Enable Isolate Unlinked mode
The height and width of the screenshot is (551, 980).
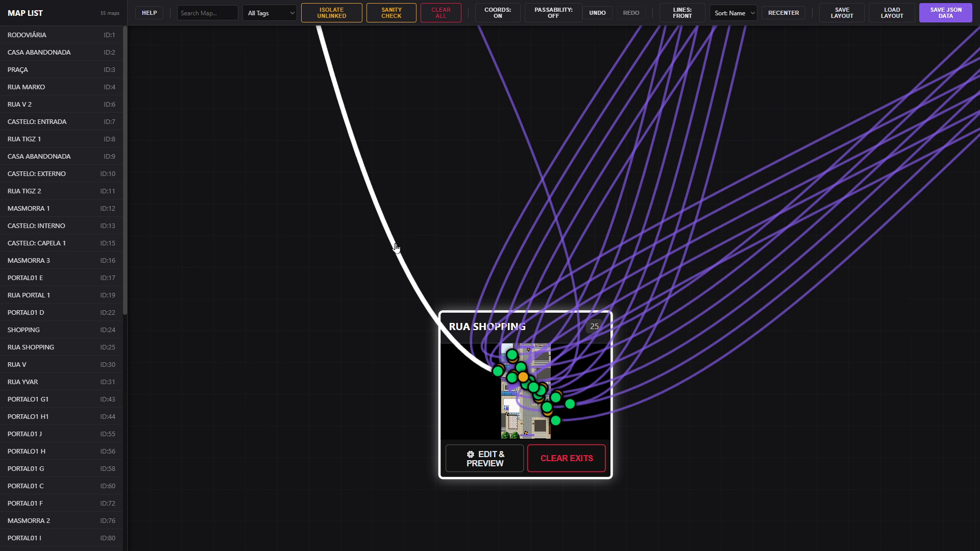[331, 13]
